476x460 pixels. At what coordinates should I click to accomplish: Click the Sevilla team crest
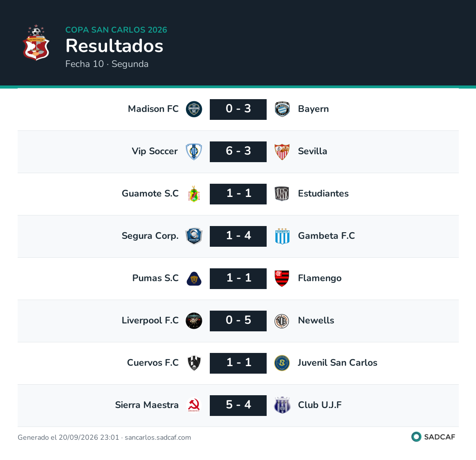[283, 152]
